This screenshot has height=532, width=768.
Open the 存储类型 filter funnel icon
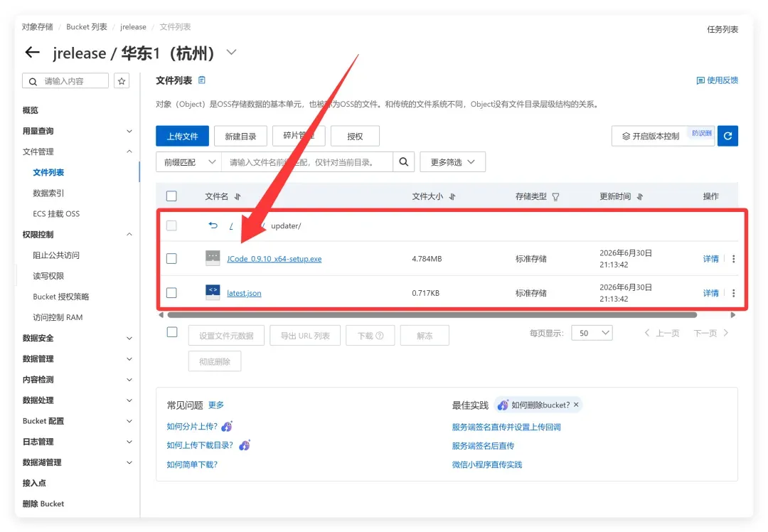tap(555, 197)
